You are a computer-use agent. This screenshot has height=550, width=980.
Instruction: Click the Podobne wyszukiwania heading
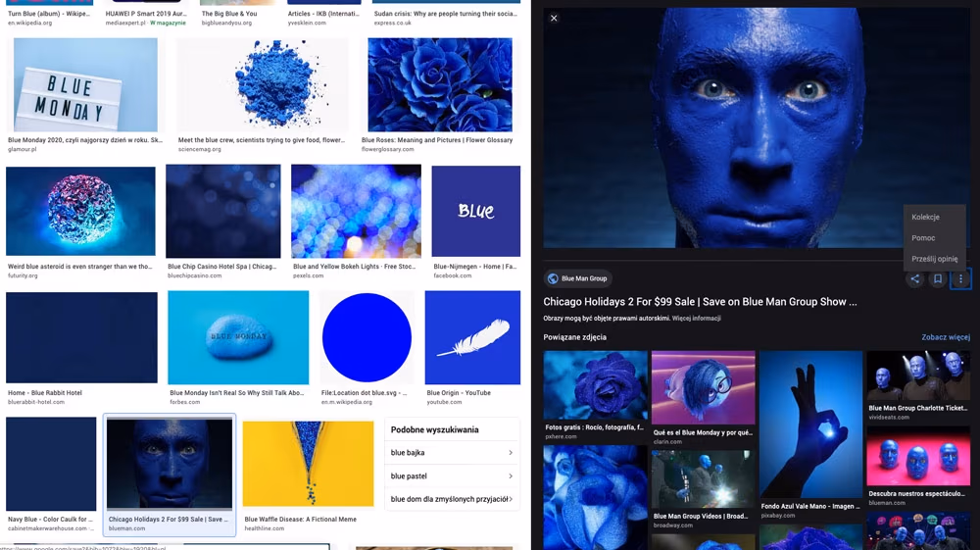[x=434, y=430]
